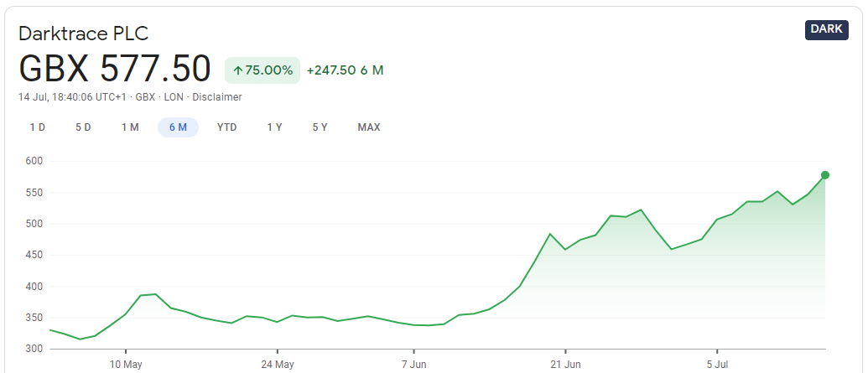Image resolution: width=868 pixels, height=373 pixels.
Task: Switch to the 5 D range
Action: 83,127
